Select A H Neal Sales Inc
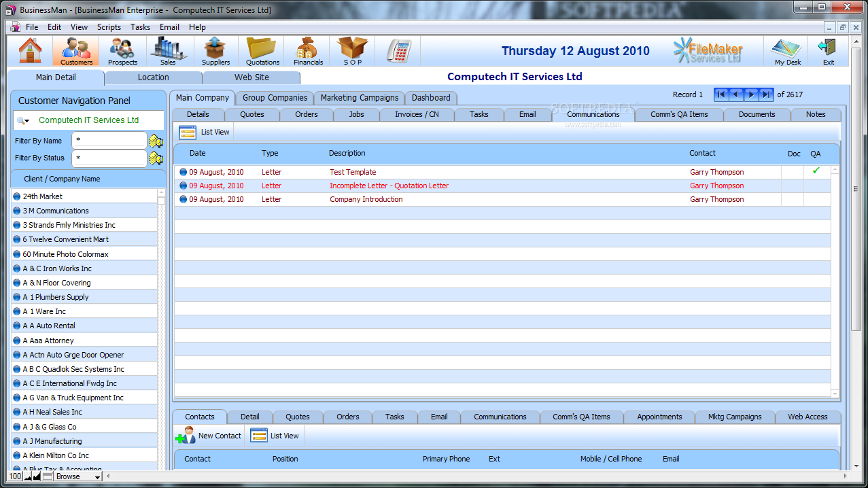Image resolution: width=868 pixels, height=488 pixels. click(x=52, y=412)
